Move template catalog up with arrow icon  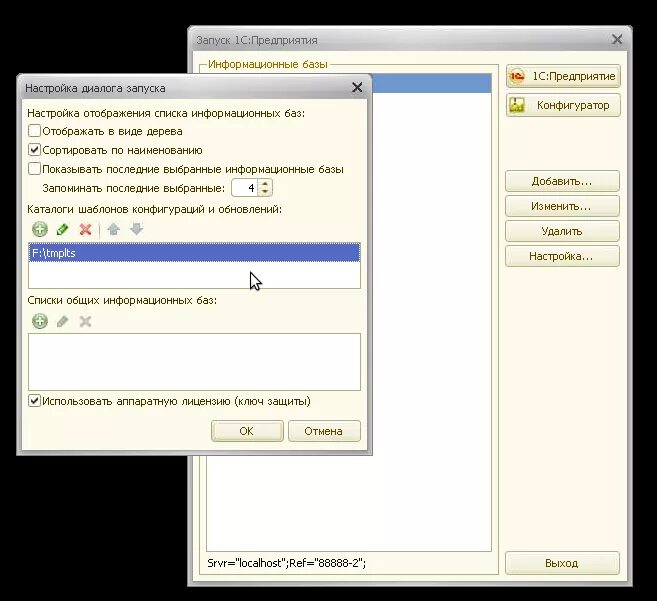click(x=114, y=229)
